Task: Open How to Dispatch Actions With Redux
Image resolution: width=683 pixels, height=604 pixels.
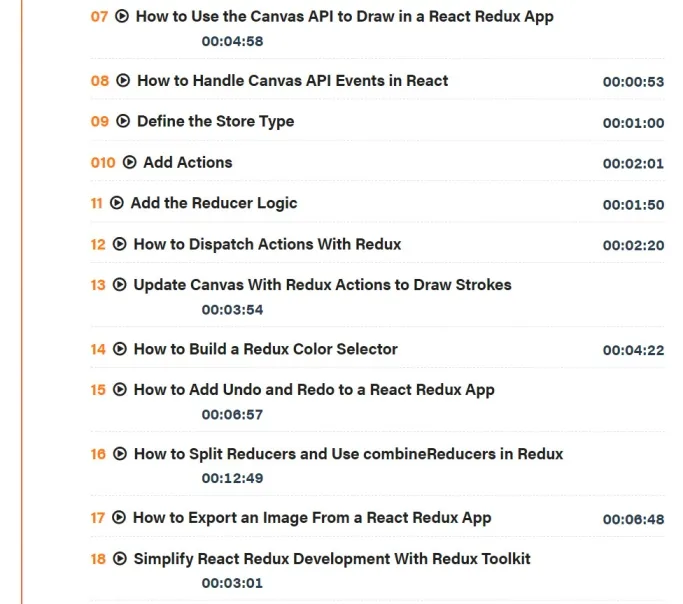Action: [x=267, y=245]
